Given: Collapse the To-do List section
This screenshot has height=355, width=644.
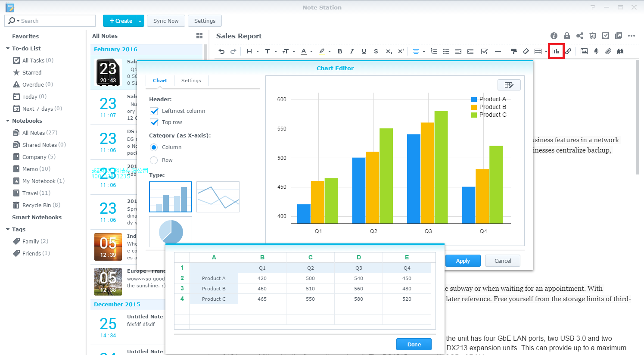Looking at the screenshot, I should [8, 49].
